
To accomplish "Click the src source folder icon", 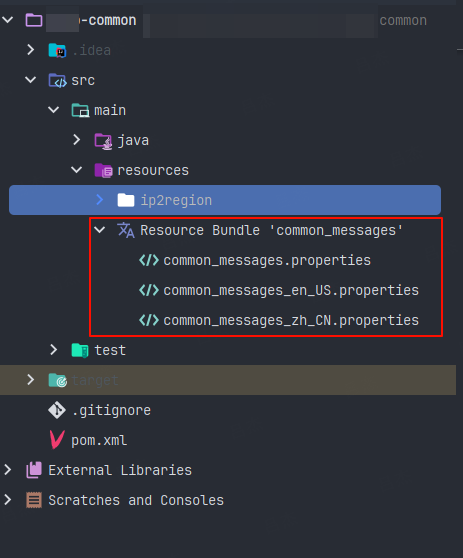I will coord(57,80).
